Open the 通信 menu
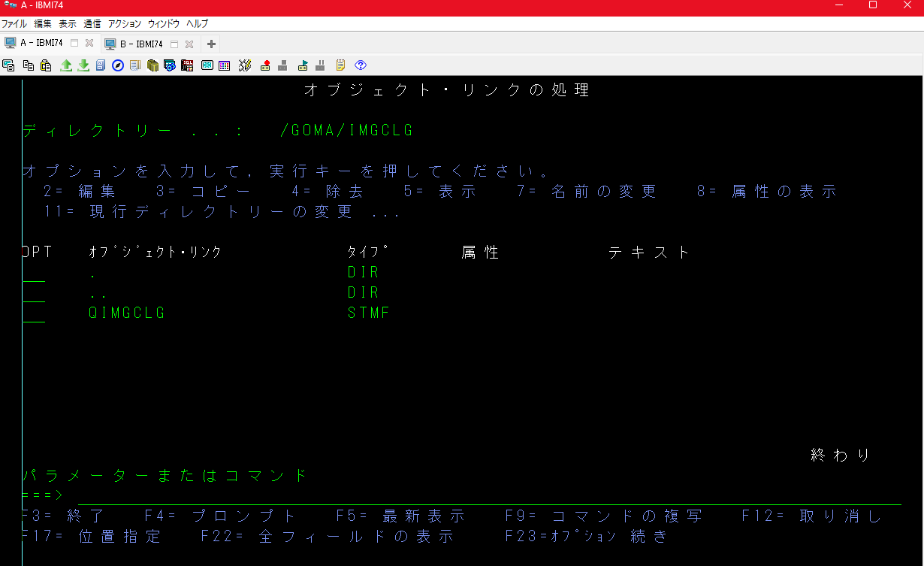924x566 pixels. pos(92,24)
